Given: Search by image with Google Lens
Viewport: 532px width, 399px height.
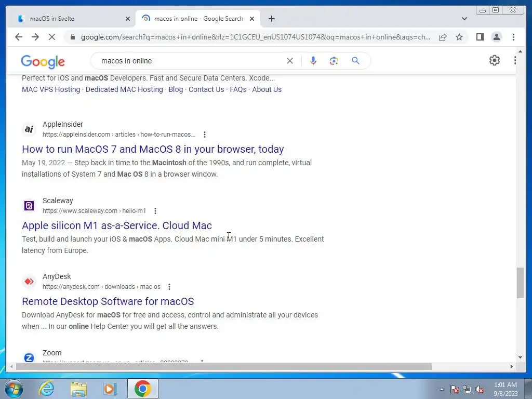Looking at the screenshot, I should 334,61.
